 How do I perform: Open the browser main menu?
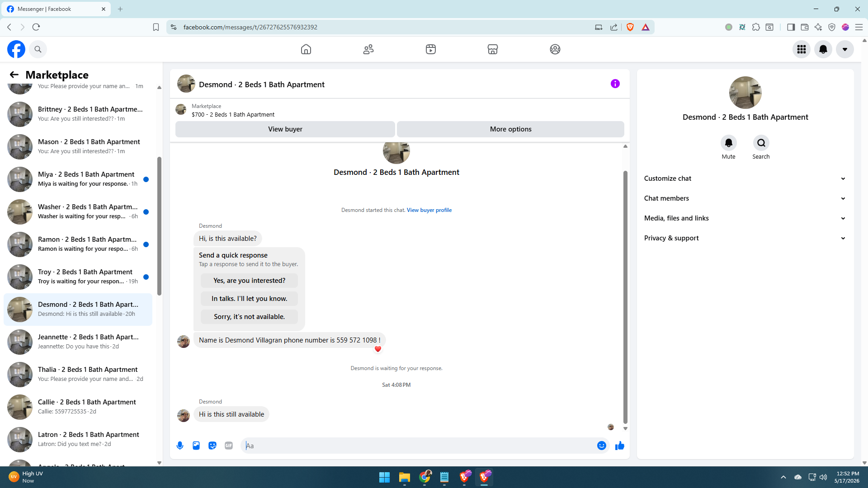click(x=859, y=27)
